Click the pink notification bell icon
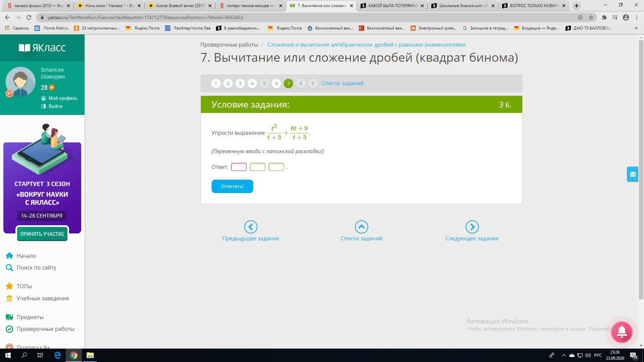The width and height of the screenshot is (644, 362). [x=622, y=332]
